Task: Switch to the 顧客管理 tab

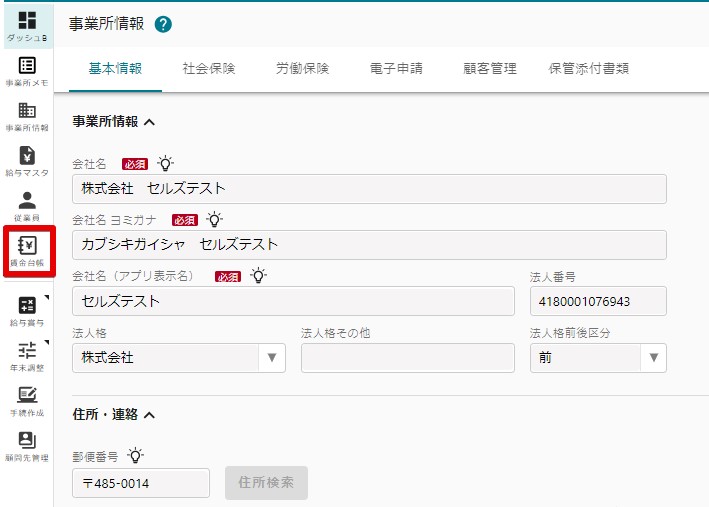Action: click(490, 69)
